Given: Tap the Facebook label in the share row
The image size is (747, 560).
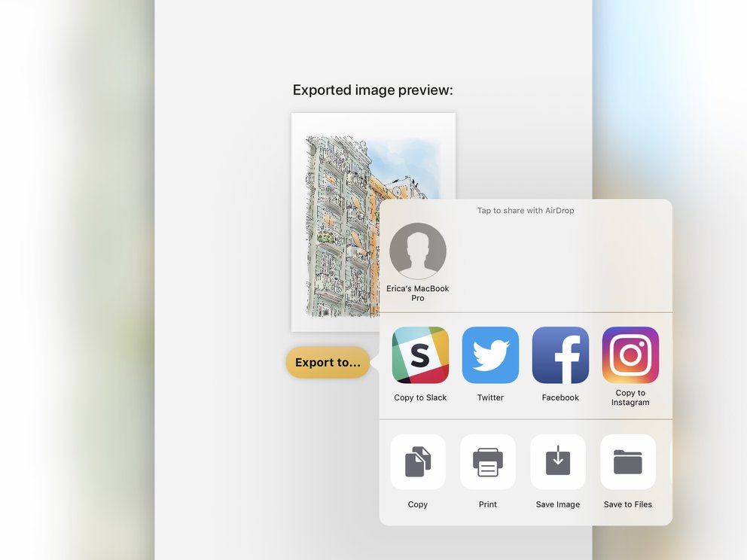Looking at the screenshot, I should (x=559, y=397).
